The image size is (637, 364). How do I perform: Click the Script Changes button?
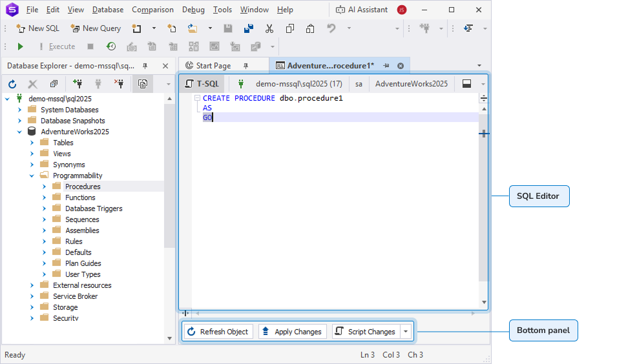tap(366, 332)
